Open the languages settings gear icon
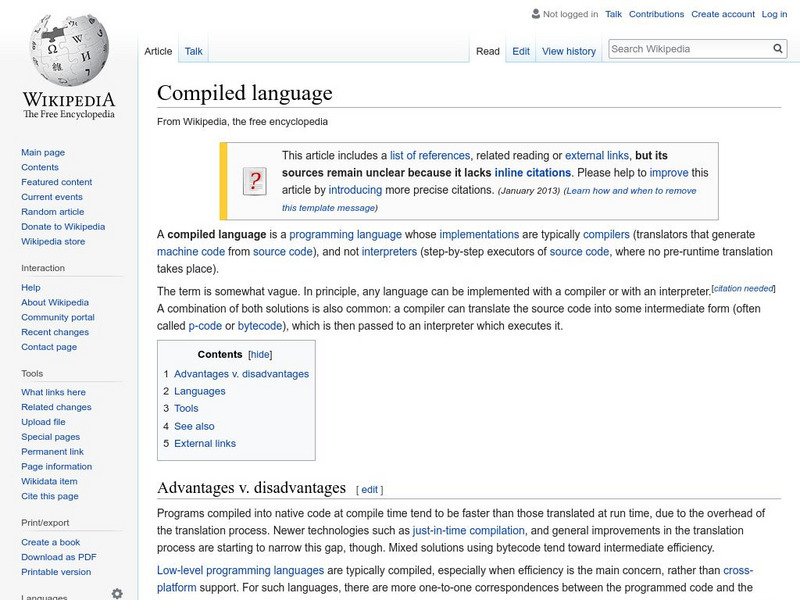The width and height of the screenshot is (800, 600). 117,593
